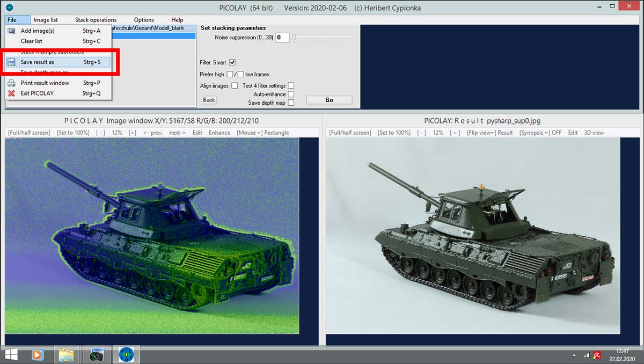Viewport: 644px width, 364px height.
Task: Zoom out with [-] in Result window
Action: [x=422, y=133]
